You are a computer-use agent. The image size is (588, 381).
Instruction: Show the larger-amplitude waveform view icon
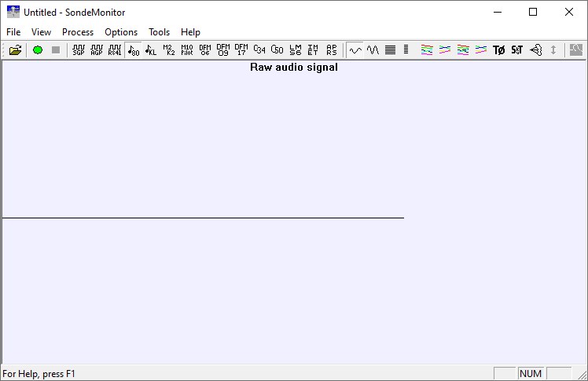coord(373,49)
